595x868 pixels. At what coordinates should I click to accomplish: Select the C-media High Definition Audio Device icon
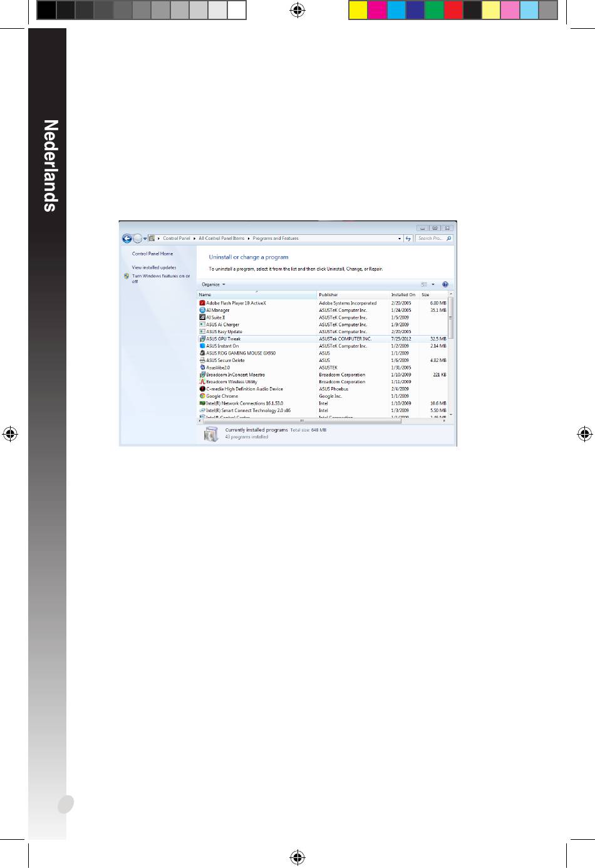202,389
